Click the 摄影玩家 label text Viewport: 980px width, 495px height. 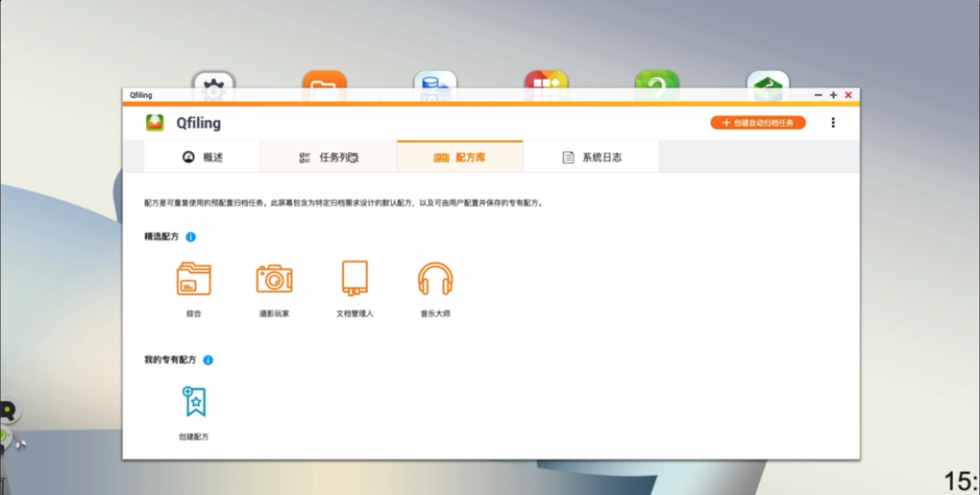[274, 314]
